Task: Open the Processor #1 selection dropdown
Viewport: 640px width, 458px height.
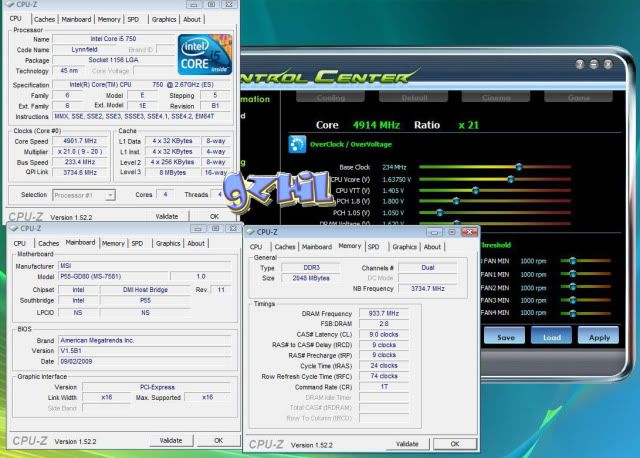Action: point(90,194)
